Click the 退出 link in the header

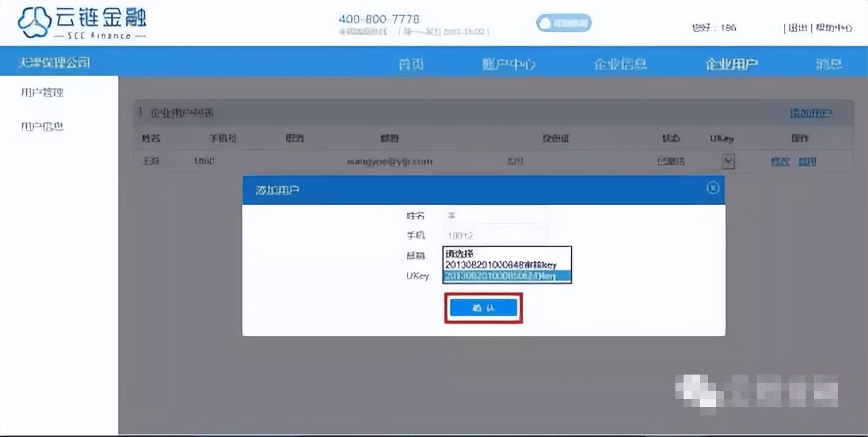point(798,28)
